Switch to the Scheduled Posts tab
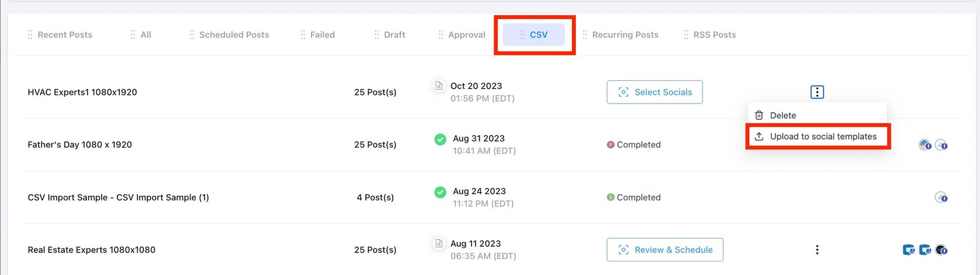980x275 pixels. tap(234, 35)
